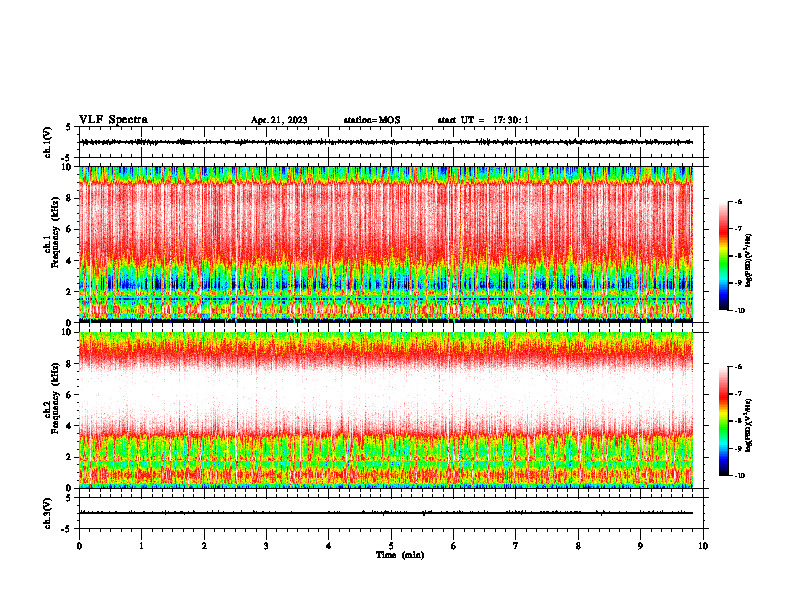Click inside the ch.2 spectrogram panel

pyautogui.click(x=386, y=410)
